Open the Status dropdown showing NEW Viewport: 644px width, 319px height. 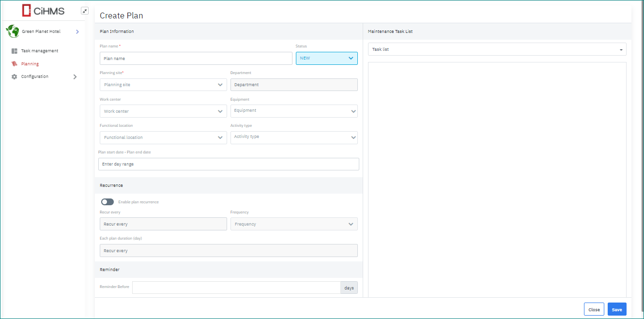[x=326, y=58]
